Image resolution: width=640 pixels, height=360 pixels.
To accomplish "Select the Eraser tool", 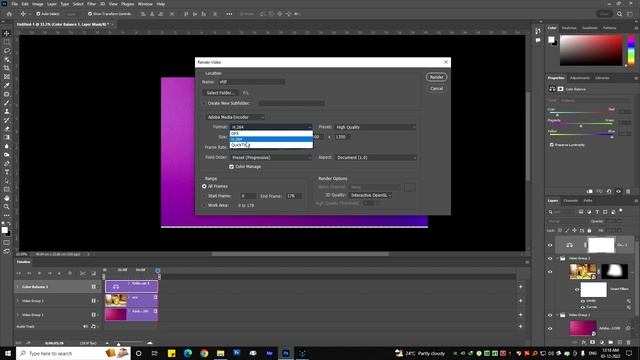I will tap(7, 129).
